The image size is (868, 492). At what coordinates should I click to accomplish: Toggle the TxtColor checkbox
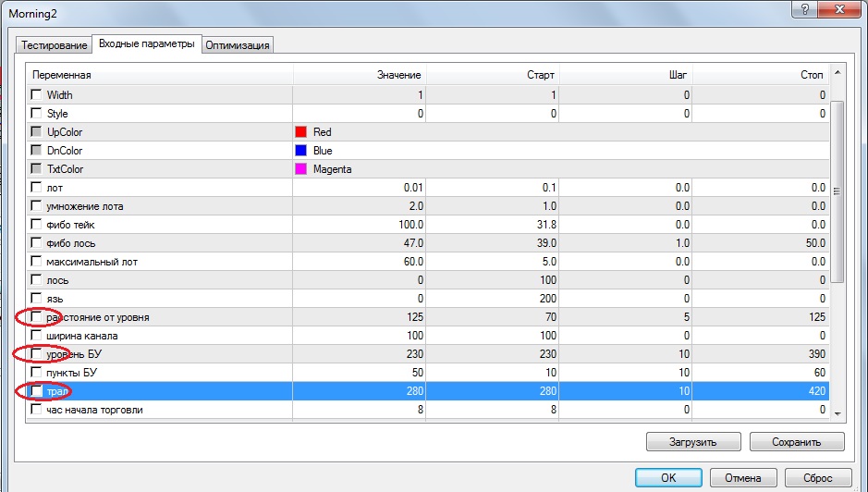[37, 168]
